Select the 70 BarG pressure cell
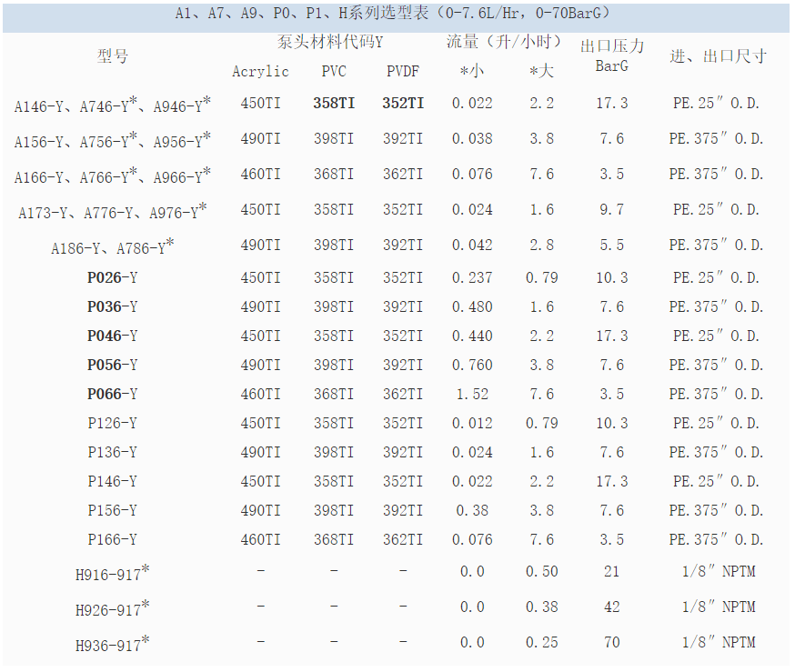This screenshot has width=795, height=672. 611,643
